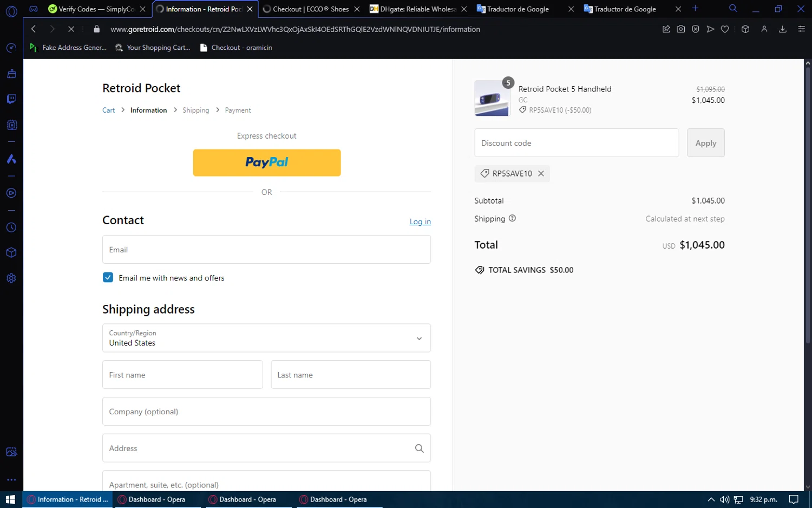
Task: Open Easy Setup sliders icon
Action: click(802, 29)
